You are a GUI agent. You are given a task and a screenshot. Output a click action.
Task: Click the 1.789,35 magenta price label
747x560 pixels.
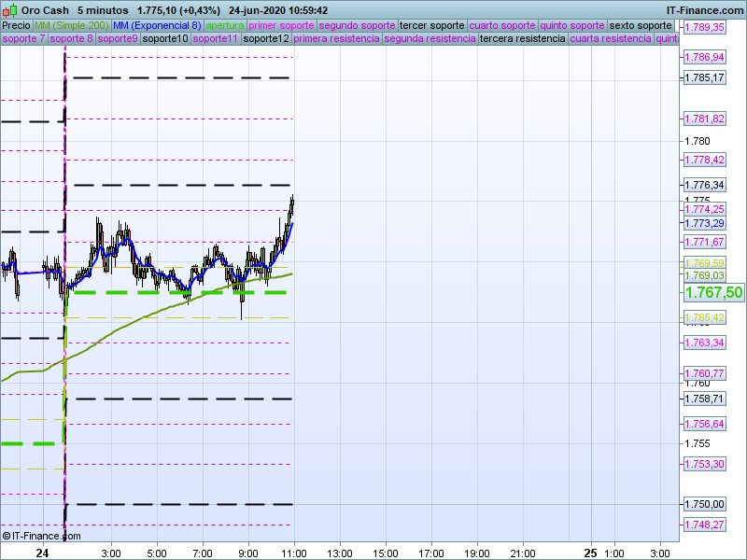(x=705, y=28)
